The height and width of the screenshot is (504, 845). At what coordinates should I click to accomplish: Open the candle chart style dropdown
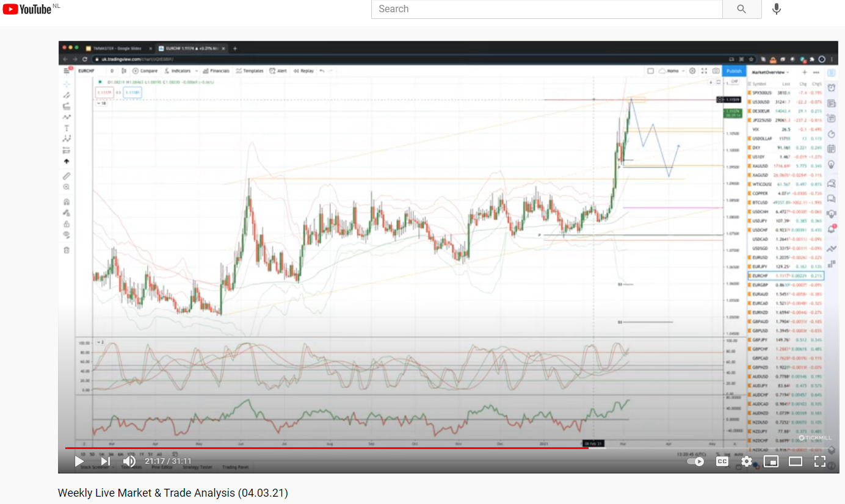[124, 71]
